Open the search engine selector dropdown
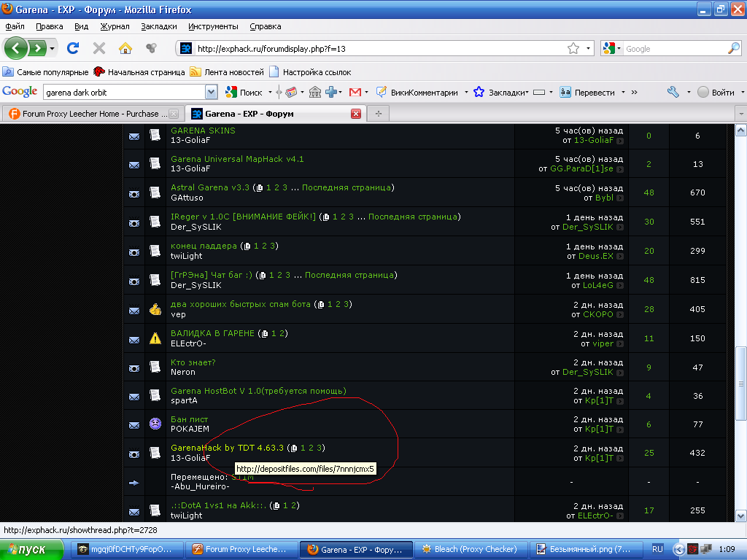Image resolution: width=747 pixels, height=560 pixels. coord(619,49)
